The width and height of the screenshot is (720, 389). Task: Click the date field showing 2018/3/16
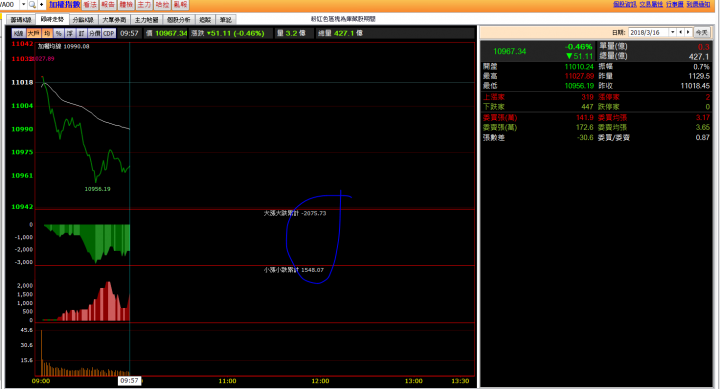click(x=649, y=32)
